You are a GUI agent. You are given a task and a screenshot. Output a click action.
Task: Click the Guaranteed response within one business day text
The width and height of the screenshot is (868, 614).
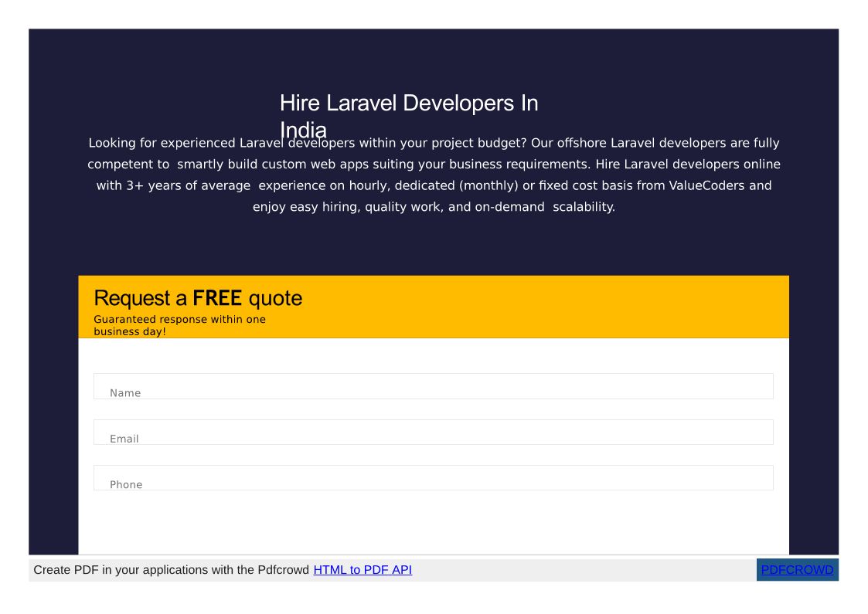click(x=179, y=325)
